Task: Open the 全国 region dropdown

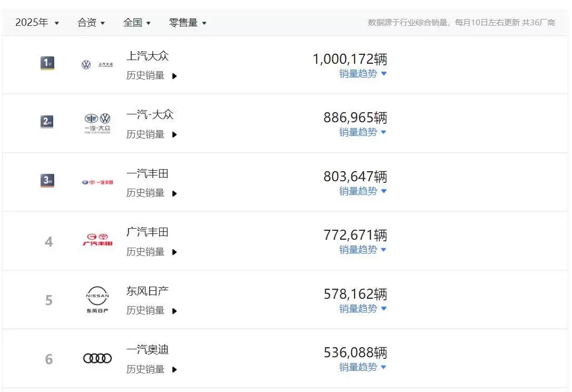Action: pyautogui.click(x=137, y=23)
